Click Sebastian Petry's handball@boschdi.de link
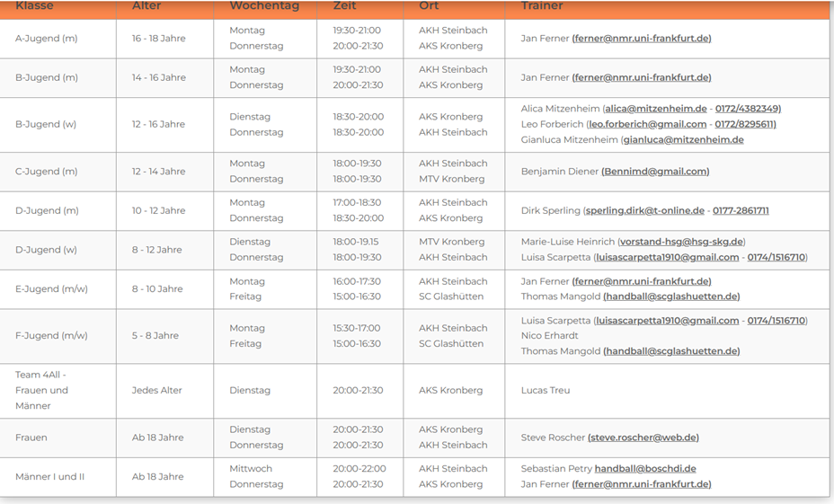This screenshot has height=504, width=834. click(645, 469)
